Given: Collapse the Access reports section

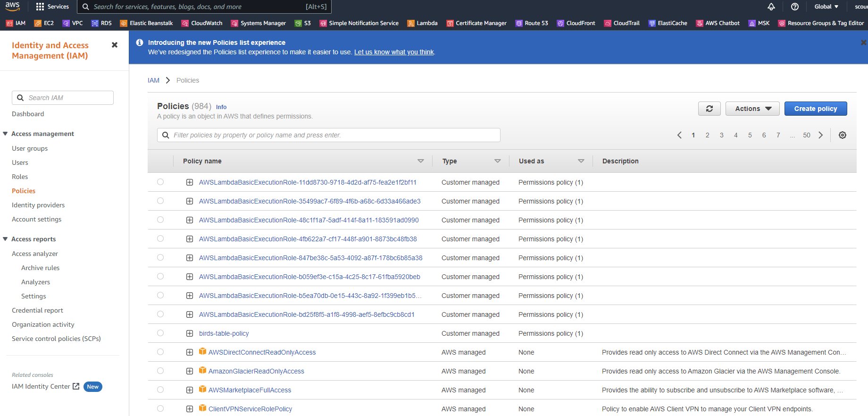Looking at the screenshot, I should point(6,239).
